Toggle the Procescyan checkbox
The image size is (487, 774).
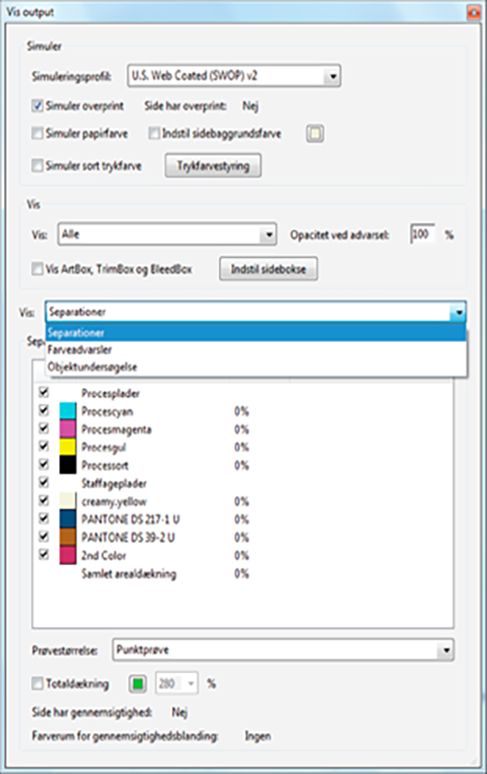pyautogui.click(x=44, y=410)
